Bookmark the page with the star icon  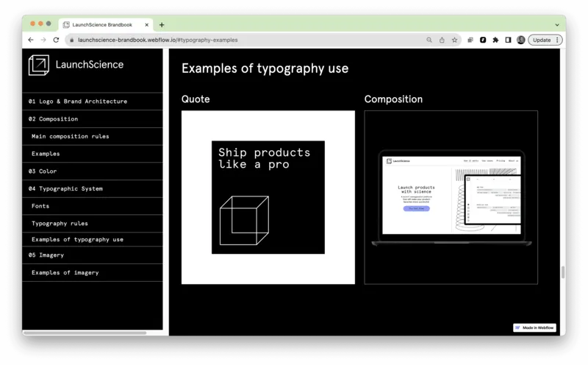tap(454, 40)
